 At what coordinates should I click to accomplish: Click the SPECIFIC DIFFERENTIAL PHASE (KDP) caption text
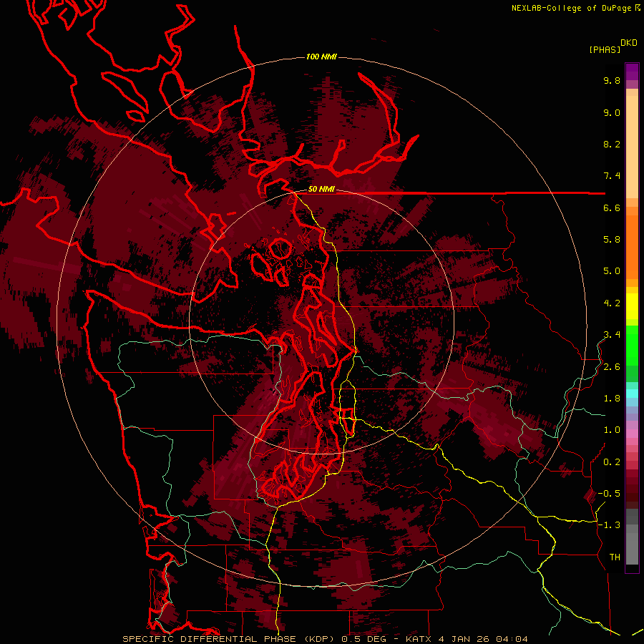point(228,639)
